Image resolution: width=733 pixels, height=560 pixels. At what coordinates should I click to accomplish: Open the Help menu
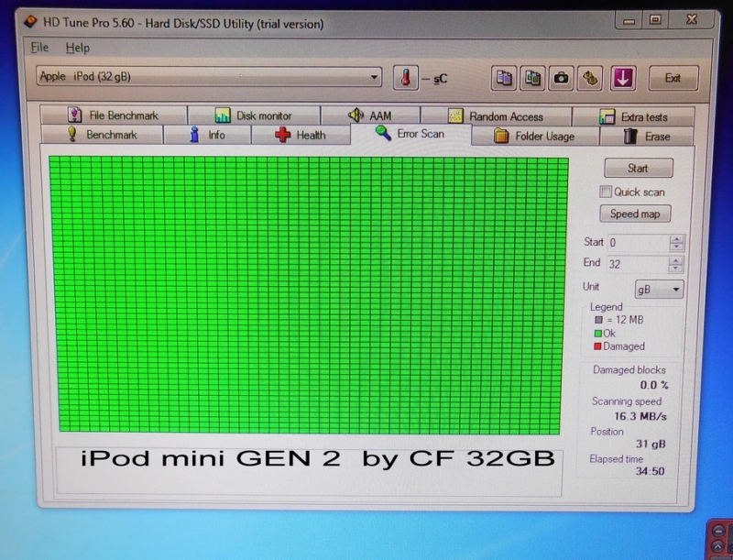(78, 48)
